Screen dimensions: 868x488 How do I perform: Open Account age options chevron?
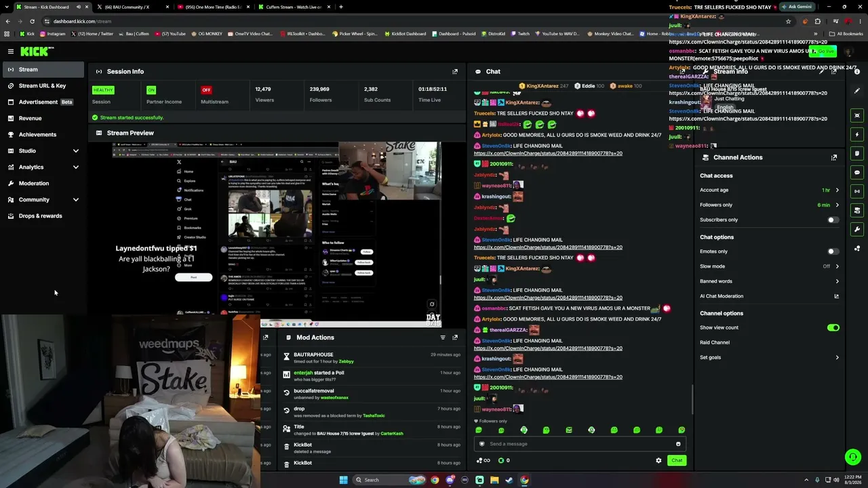(x=837, y=190)
